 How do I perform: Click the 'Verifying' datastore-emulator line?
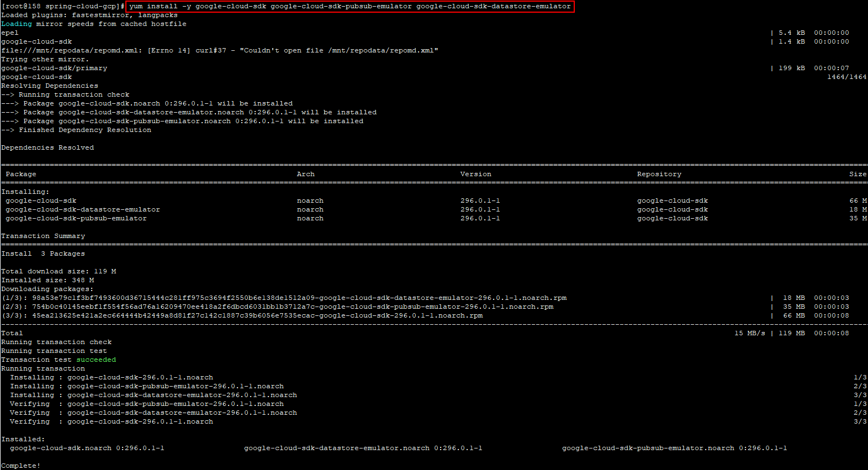(x=154, y=413)
